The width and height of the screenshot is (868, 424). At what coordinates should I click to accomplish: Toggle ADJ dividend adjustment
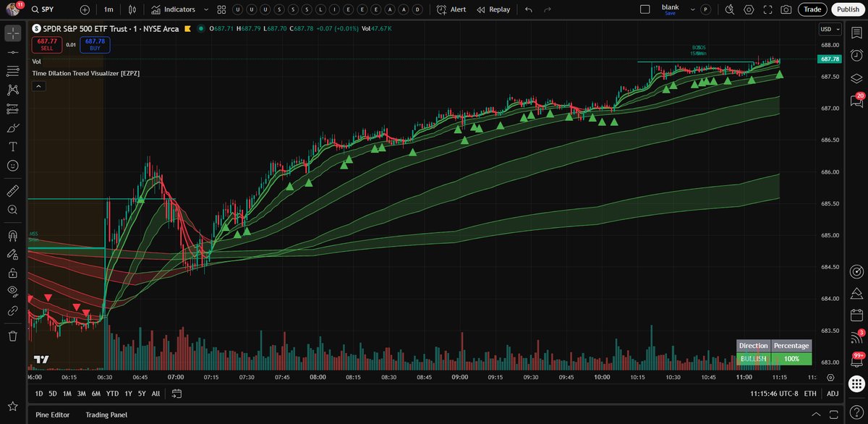click(x=833, y=394)
